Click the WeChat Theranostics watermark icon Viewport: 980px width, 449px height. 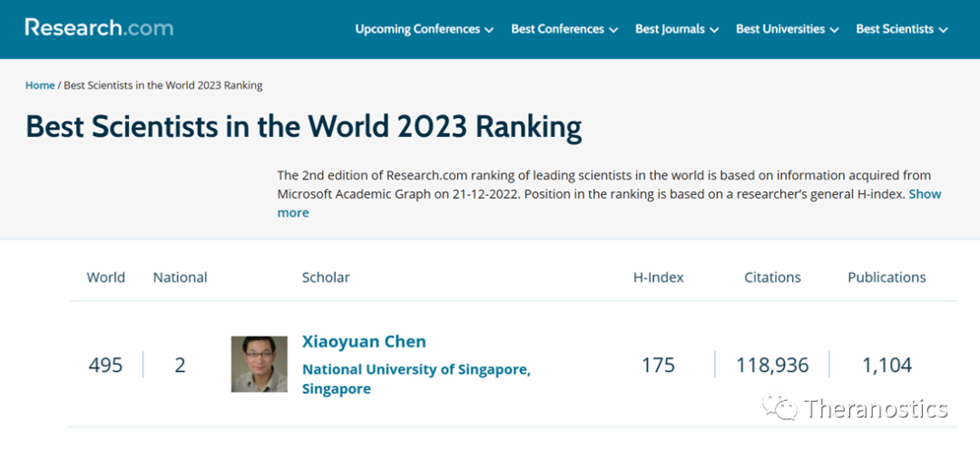coord(779,408)
